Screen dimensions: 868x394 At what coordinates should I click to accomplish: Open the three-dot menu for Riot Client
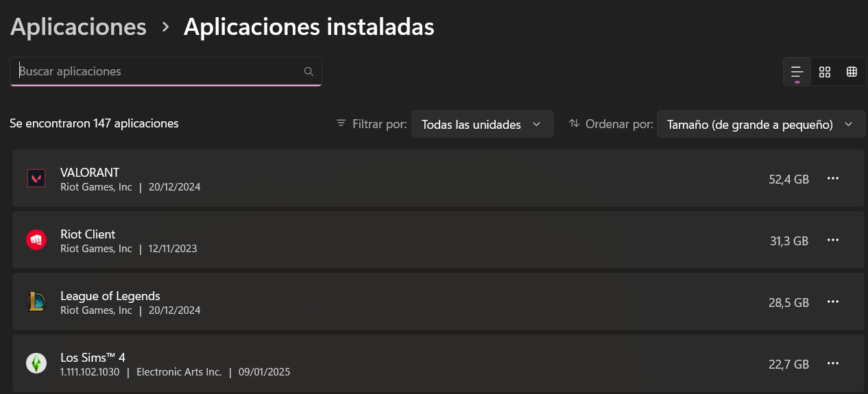[x=833, y=240]
